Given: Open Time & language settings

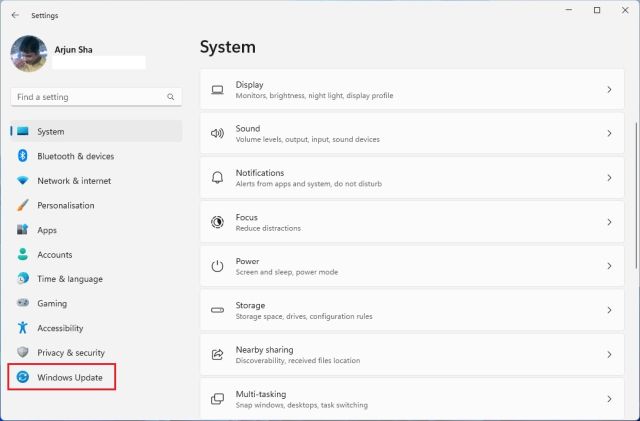Looking at the screenshot, I should pyautogui.click(x=96, y=279).
